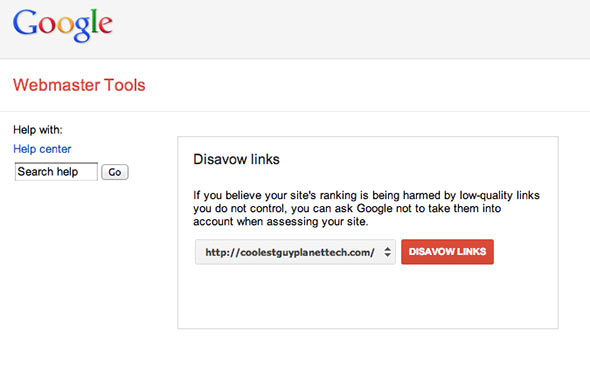Select the Disavow links heading text
This screenshot has height=365, width=590.
tap(236, 159)
